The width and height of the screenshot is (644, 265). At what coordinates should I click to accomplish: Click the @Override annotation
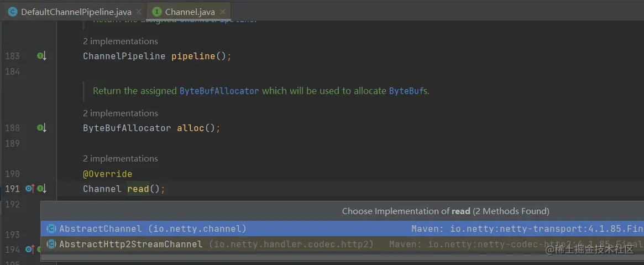pos(108,174)
